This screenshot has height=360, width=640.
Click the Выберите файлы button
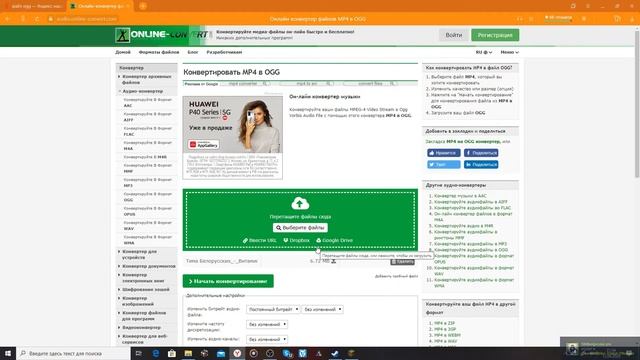300,228
